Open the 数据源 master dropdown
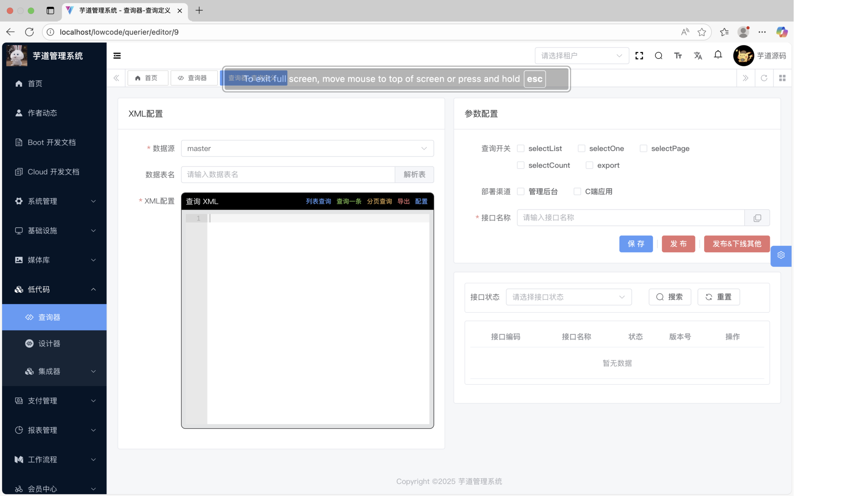This screenshot has width=868, height=496. tap(307, 148)
